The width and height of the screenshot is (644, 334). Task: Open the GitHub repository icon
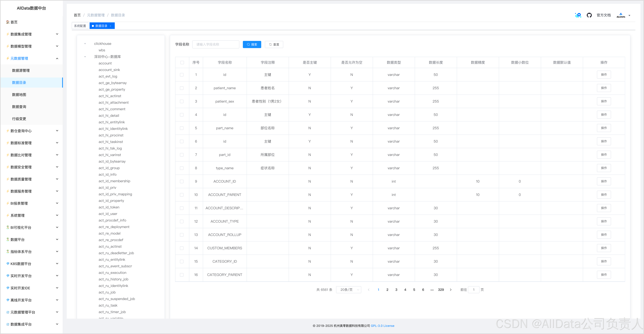(589, 15)
